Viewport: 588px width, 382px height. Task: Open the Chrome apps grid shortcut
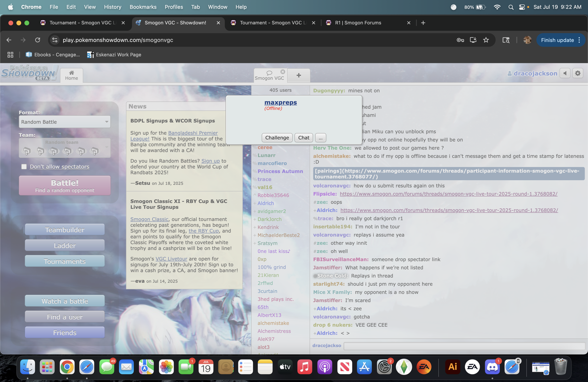pyautogui.click(x=10, y=55)
